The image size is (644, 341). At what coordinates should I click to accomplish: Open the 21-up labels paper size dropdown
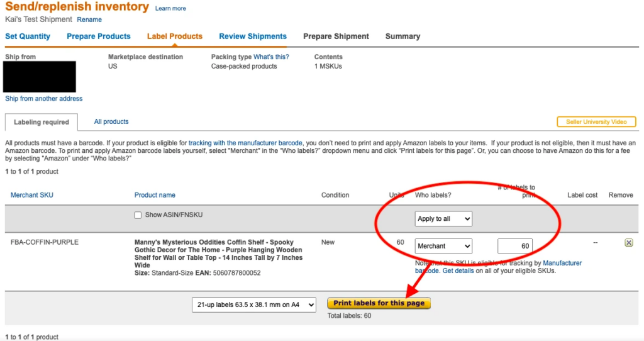click(x=254, y=305)
